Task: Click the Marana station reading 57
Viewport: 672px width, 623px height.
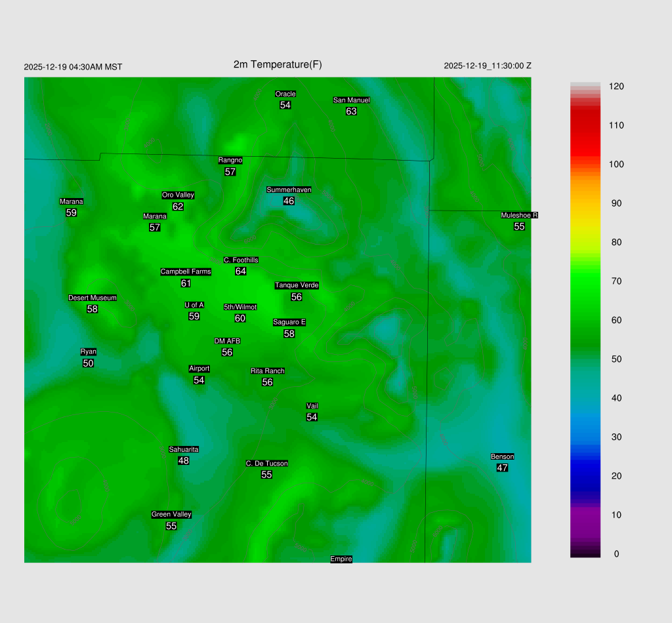Action: 155,228
